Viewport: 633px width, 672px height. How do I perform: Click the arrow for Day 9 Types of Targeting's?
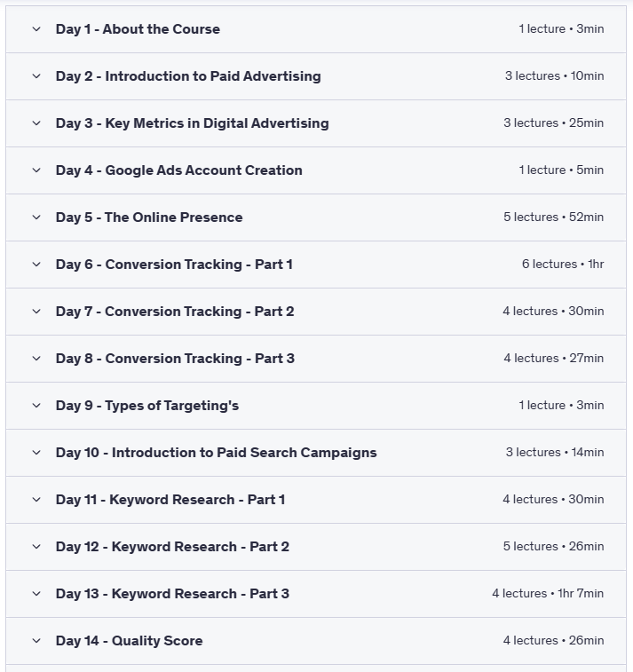tap(36, 406)
